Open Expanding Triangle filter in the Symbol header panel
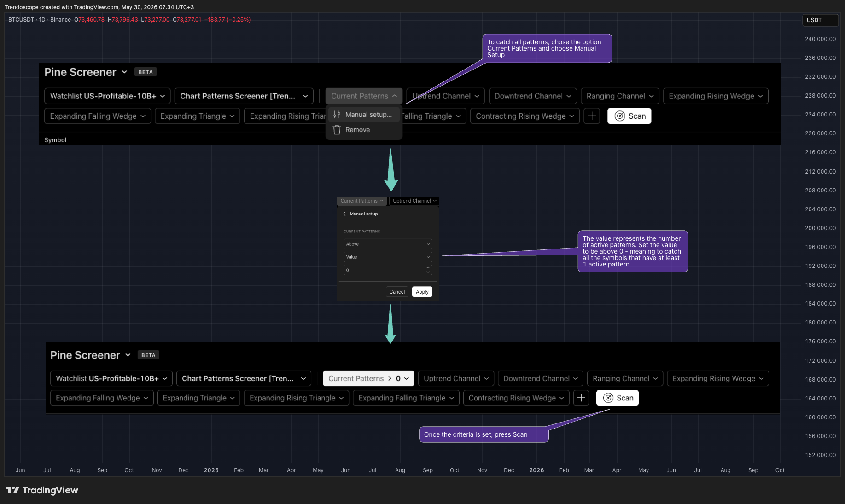845x504 pixels. [198, 116]
